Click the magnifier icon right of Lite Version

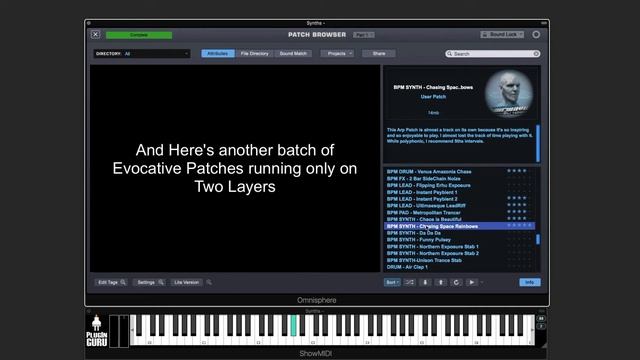(209, 282)
